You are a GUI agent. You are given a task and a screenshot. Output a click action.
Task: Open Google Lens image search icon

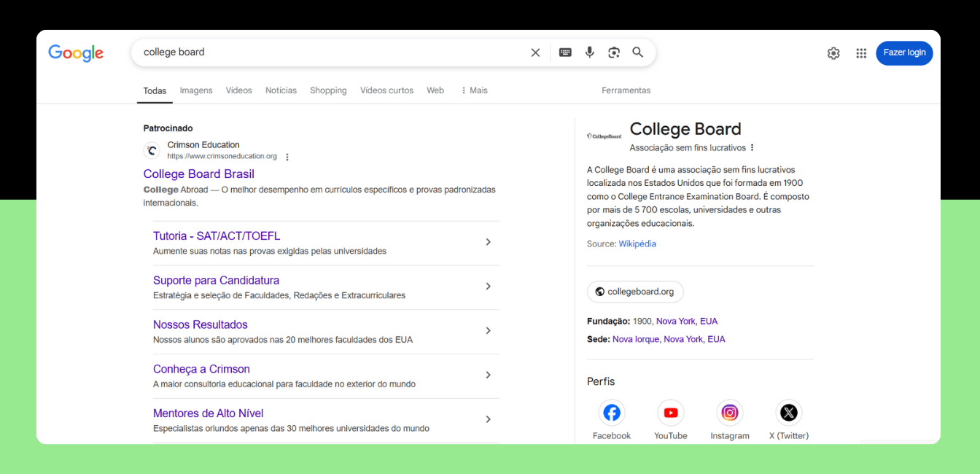coord(614,53)
